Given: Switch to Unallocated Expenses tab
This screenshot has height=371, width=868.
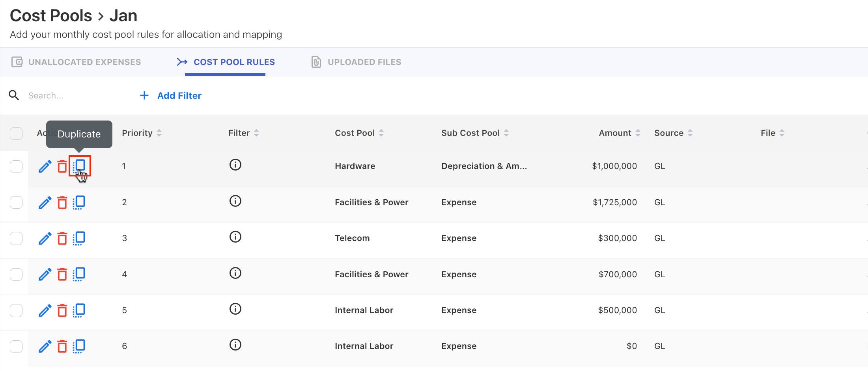Looking at the screenshot, I should pyautogui.click(x=76, y=62).
